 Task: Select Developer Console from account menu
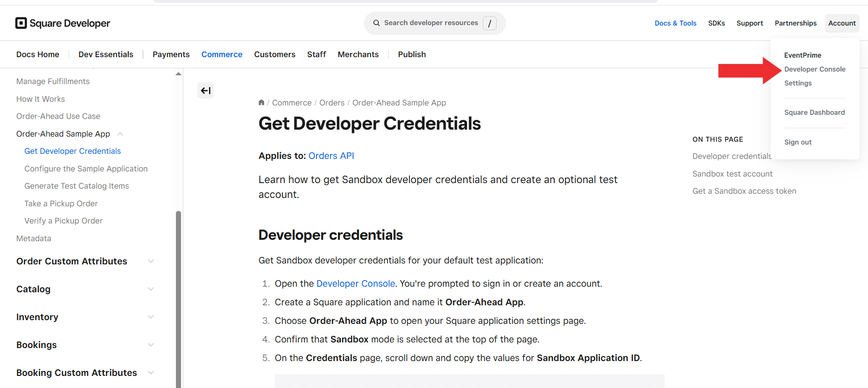[x=815, y=69]
